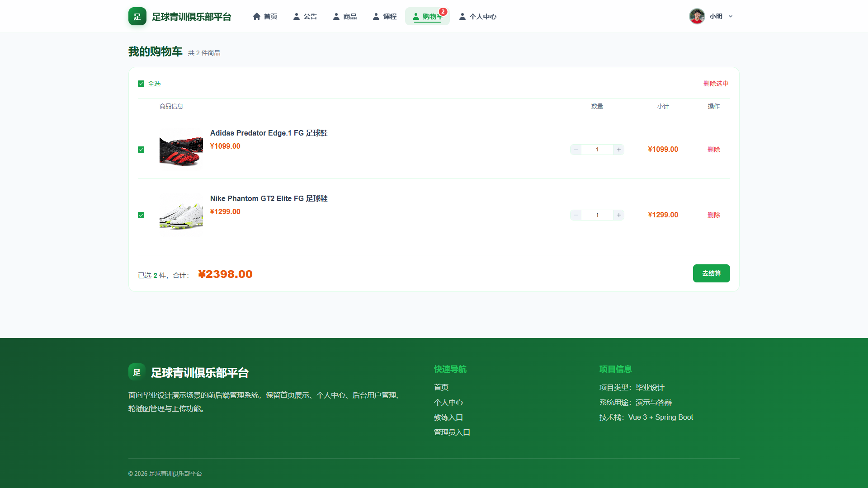Click the Nike subtotal ¥1299.00
This screenshot has width=868, height=488.
663,215
